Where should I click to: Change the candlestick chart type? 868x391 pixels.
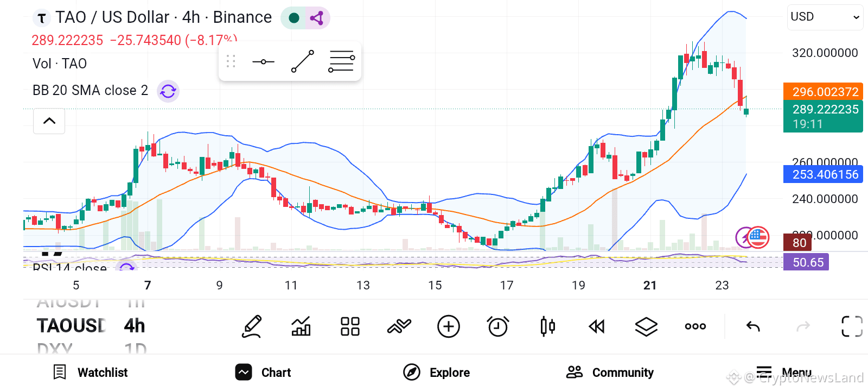point(548,326)
